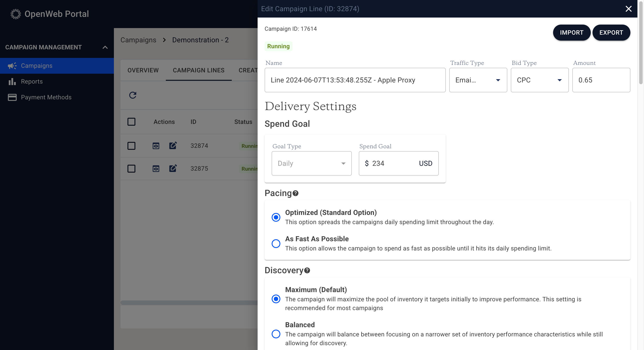Click the OpenWeb Portal logo icon
The height and width of the screenshot is (350, 644).
16,14
